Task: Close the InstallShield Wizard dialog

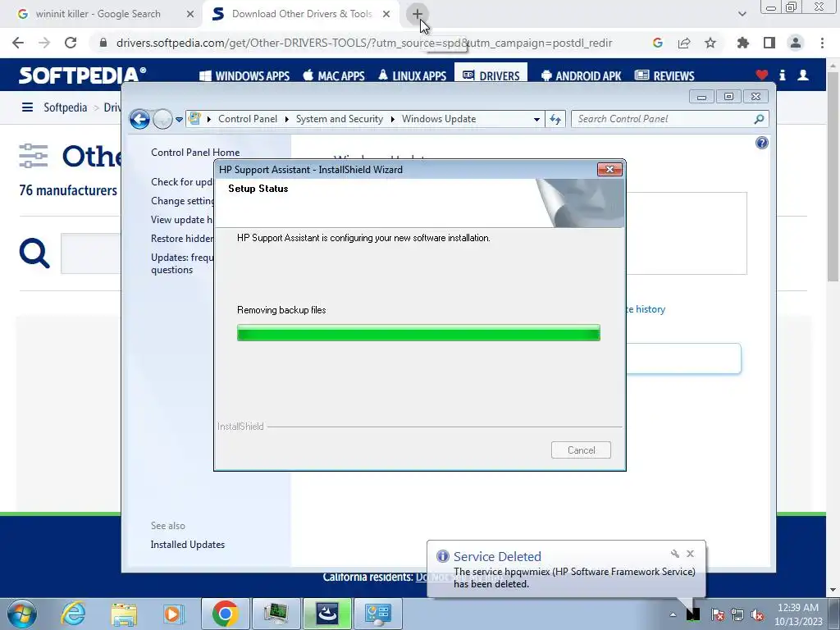Action: tap(609, 169)
